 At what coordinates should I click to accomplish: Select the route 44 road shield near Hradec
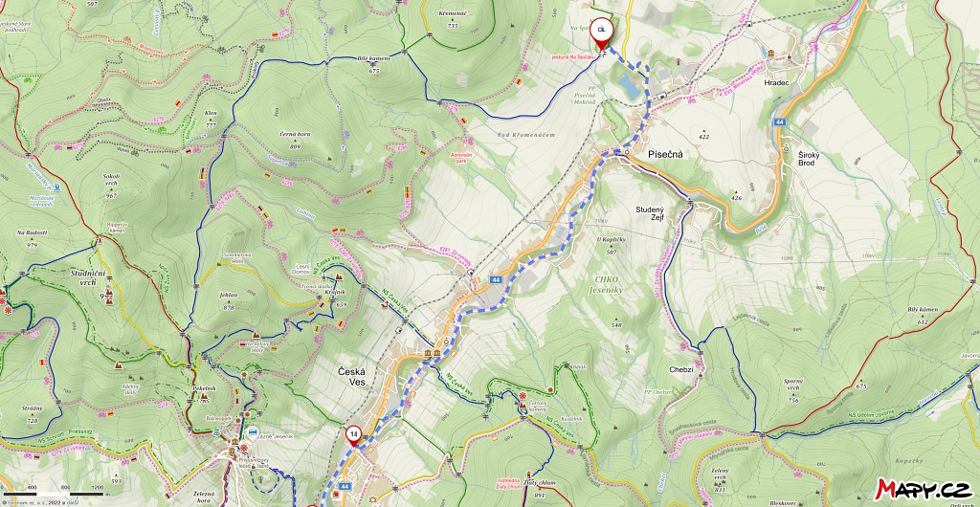779,121
